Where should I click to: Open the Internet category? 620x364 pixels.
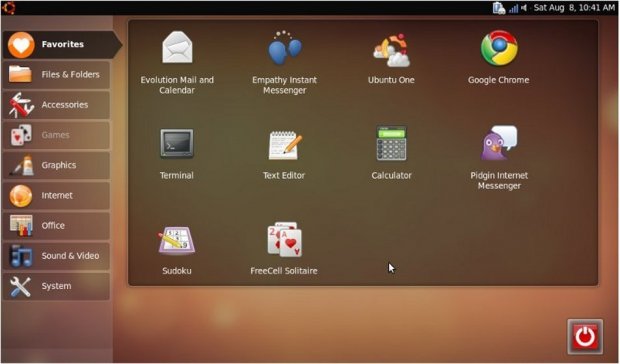coord(56,196)
